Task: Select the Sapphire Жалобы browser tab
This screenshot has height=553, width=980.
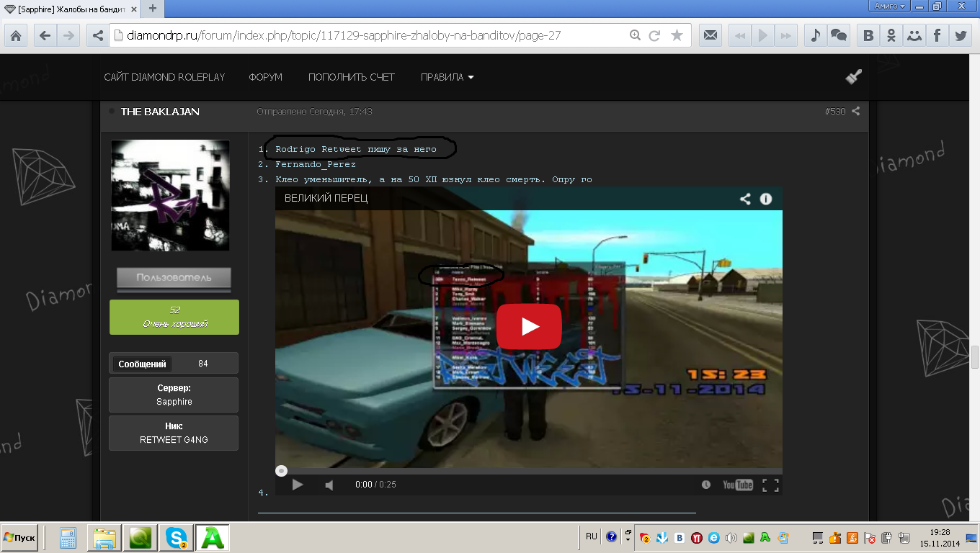Action: pyautogui.click(x=69, y=8)
